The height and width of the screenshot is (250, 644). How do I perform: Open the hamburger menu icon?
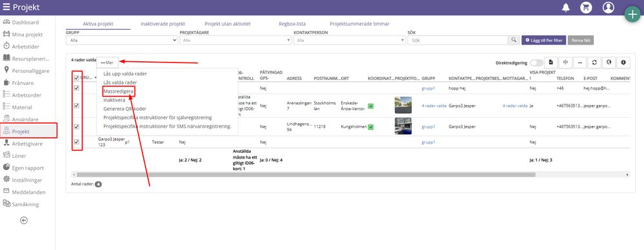pyautogui.click(x=6, y=7)
